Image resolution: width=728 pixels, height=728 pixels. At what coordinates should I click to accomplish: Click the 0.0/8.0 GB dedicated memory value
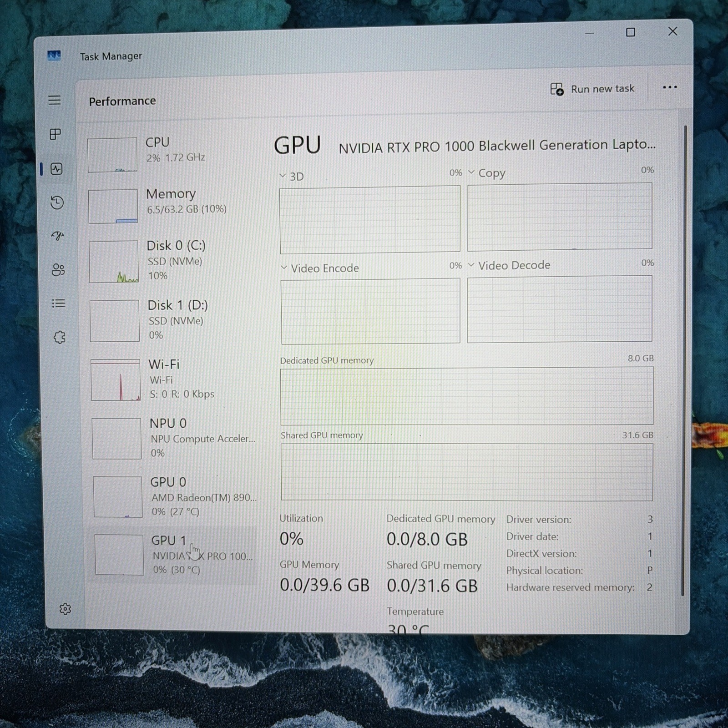click(x=427, y=540)
